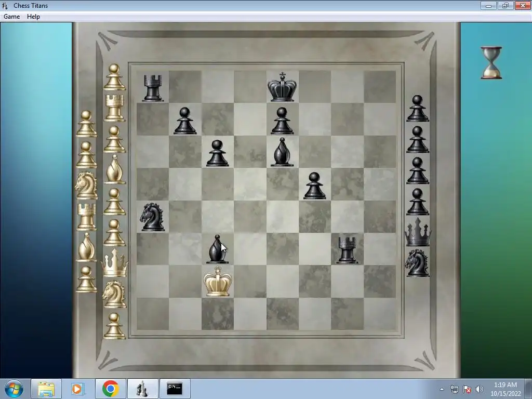532x399 pixels.
Task: Open the volume control tray icon
Action: [x=479, y=389]
